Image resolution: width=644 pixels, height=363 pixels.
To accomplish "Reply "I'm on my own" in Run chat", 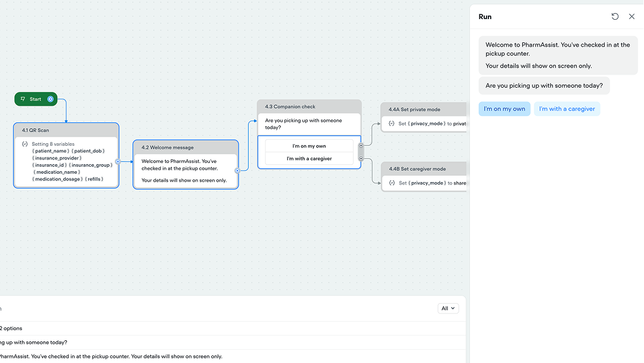I will click(504, 109).
